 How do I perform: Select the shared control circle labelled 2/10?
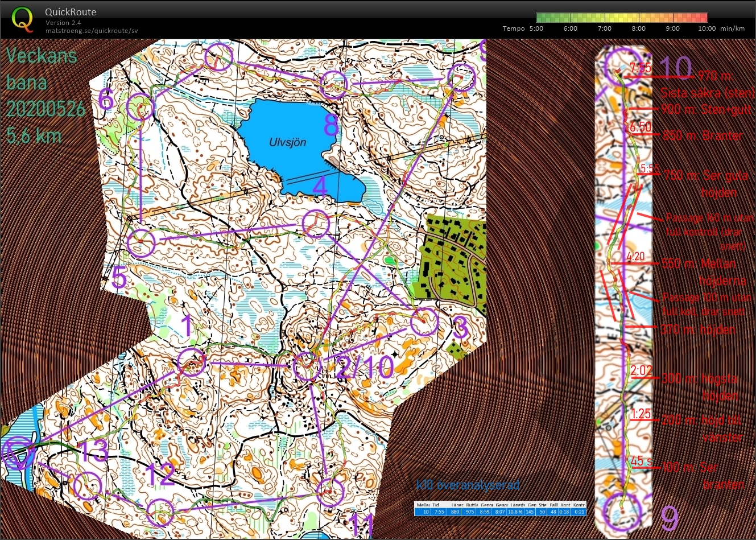point(307,366)
